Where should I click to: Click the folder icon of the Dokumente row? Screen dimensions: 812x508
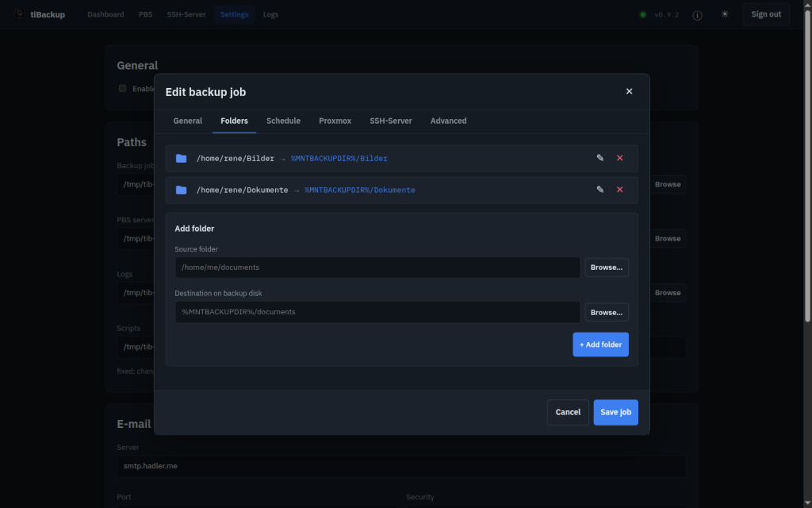pyautogui.click(x=182, y=190)
